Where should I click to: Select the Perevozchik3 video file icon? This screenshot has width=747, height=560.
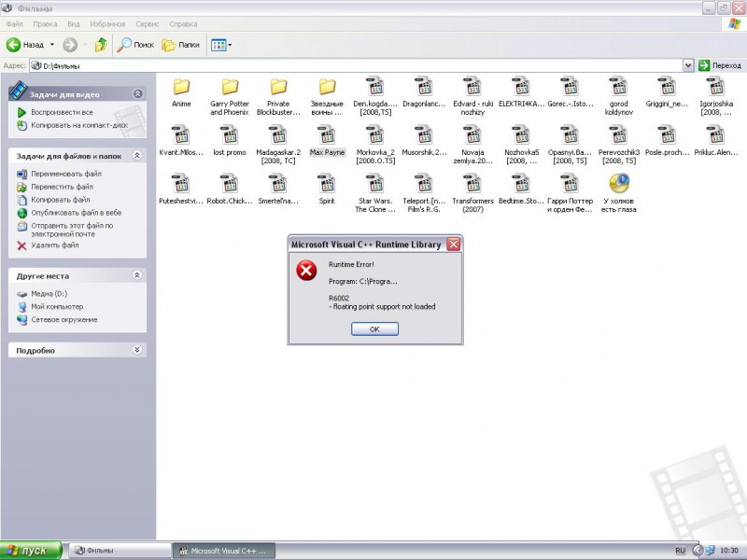point(619,134)
